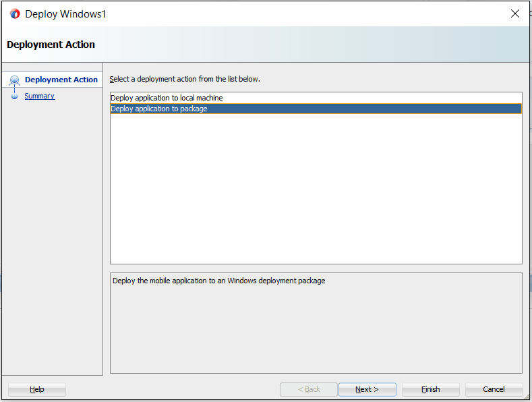
Task: Click the deployment description text box
Action: (x=316, y=323)
